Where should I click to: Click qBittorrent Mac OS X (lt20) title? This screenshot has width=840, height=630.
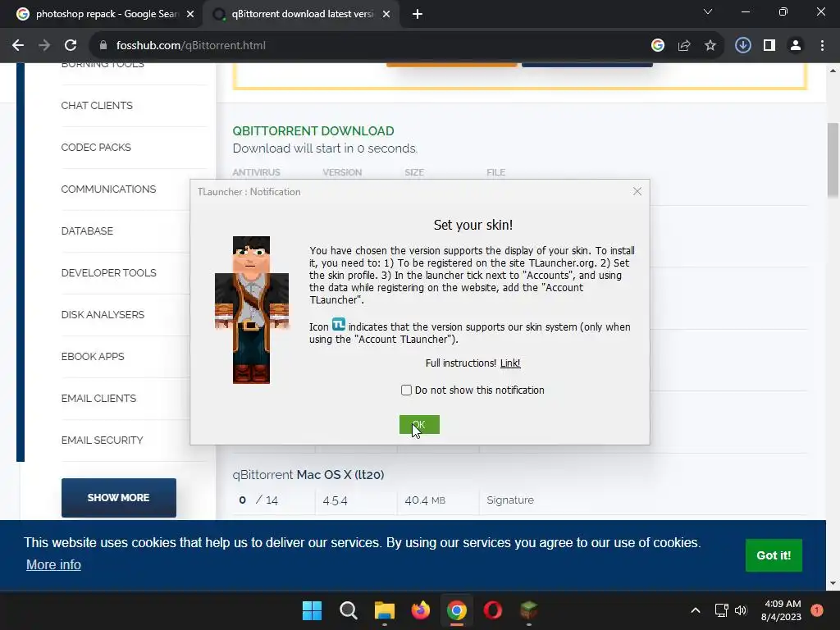coord(308,475)
